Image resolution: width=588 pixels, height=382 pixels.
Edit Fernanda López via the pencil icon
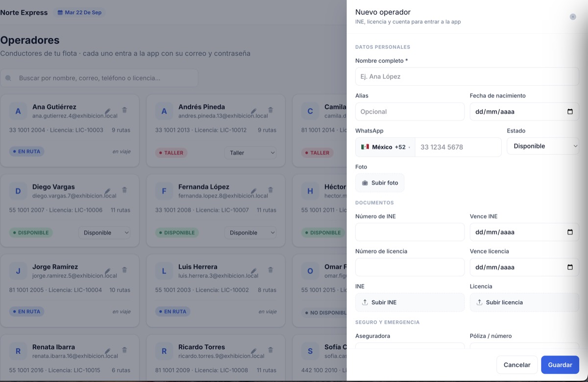[x=253, y=191]
